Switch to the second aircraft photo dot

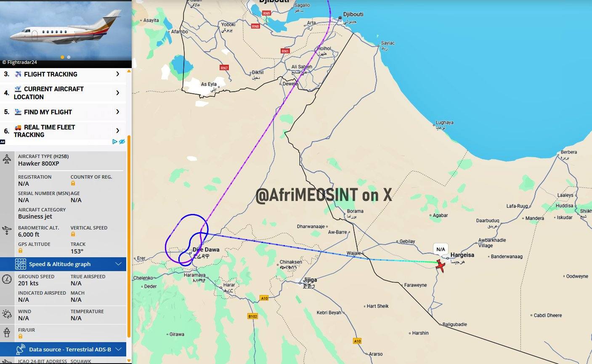(x=69, y=57)
